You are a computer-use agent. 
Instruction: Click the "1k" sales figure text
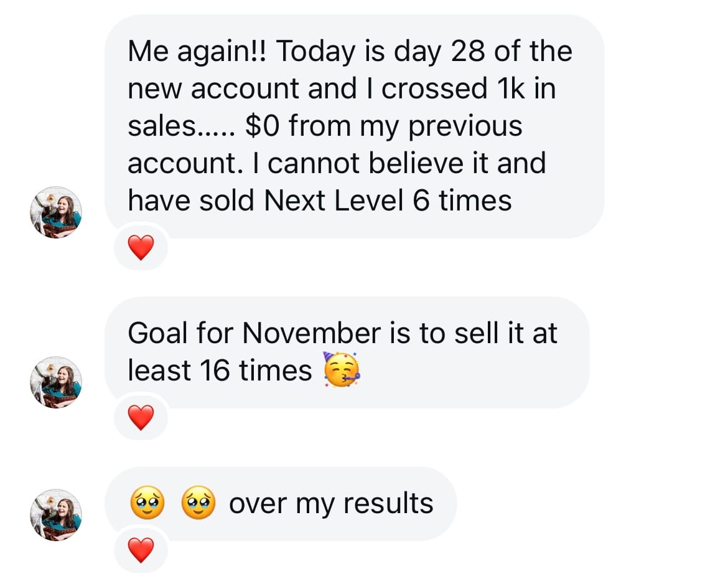point(510,88)
